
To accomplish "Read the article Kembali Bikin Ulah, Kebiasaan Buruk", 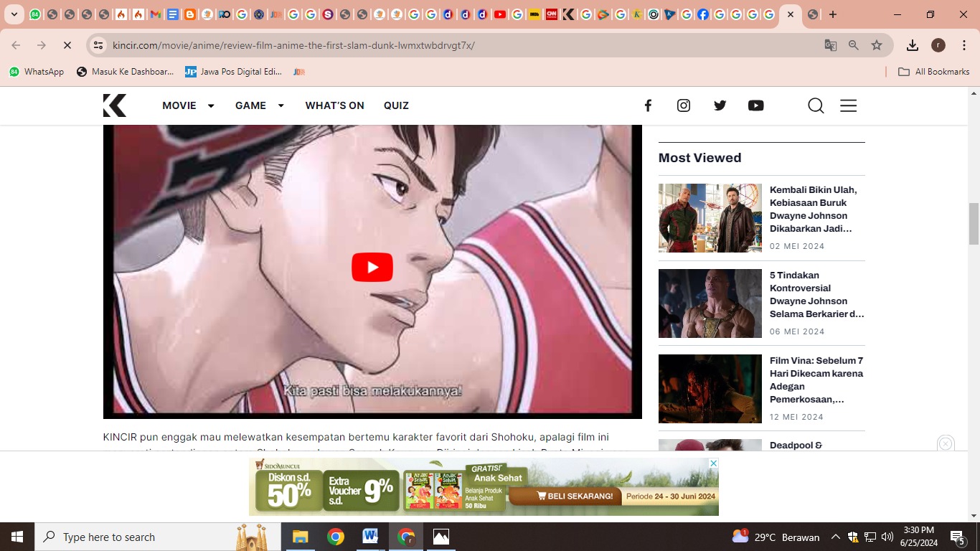I will (814, 209).
